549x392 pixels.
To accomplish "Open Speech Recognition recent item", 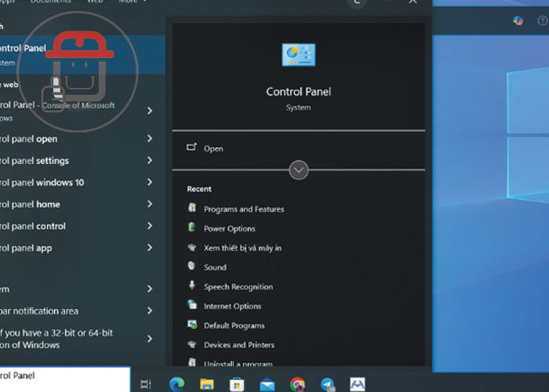I will [238, 287].
